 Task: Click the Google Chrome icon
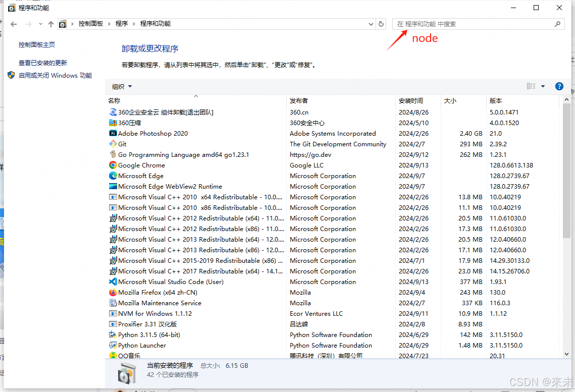tap(113, 165)
